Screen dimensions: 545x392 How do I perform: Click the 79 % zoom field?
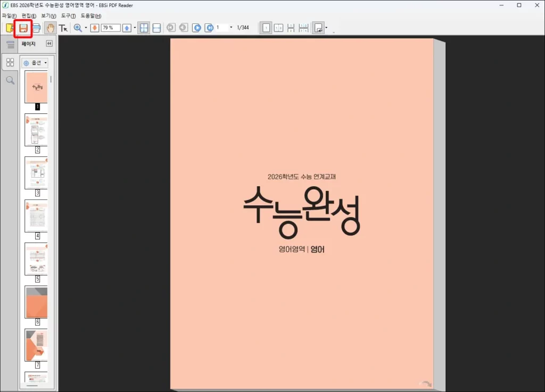(111, 28)
